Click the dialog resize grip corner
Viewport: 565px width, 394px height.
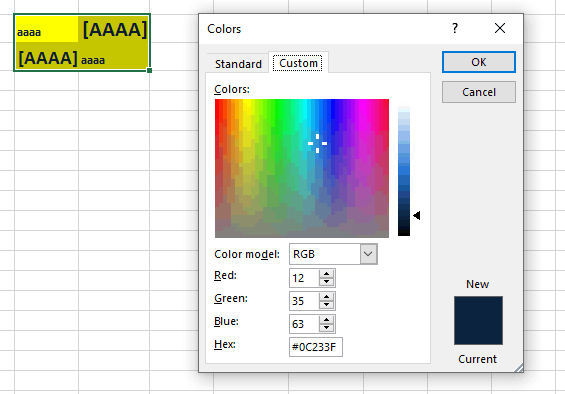click(x=519, y=368)
